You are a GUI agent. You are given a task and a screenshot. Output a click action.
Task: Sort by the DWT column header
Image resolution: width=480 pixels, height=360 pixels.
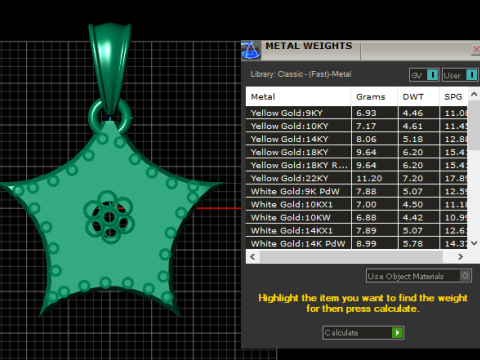418,97
